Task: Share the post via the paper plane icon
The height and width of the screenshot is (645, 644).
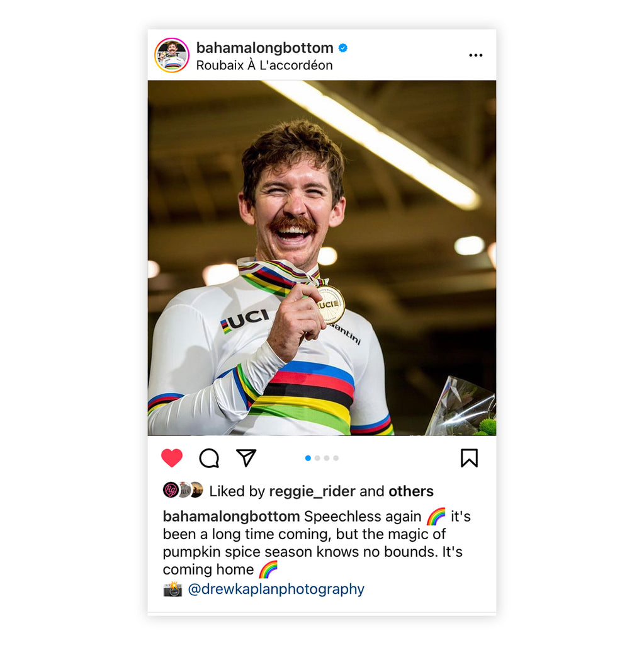Action: [x=246, y=458]
